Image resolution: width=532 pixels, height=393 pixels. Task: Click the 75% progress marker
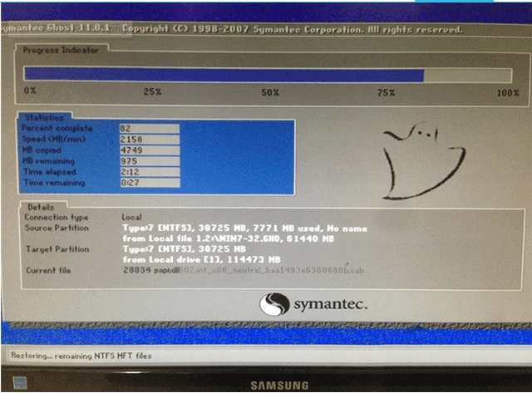386,92
